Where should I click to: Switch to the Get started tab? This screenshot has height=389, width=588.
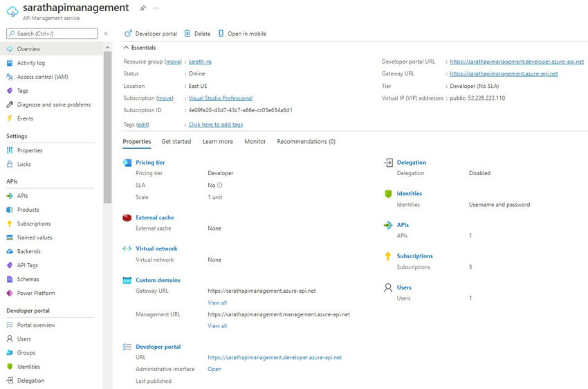(176, 141)
